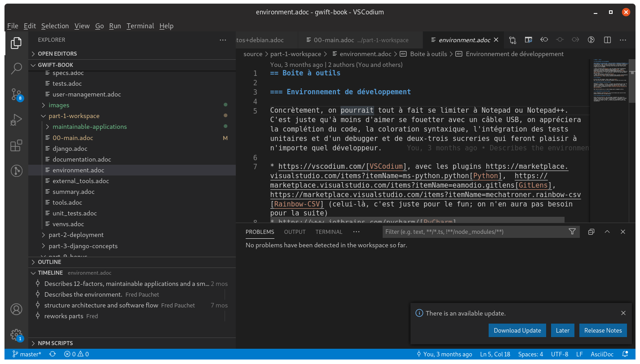Click the filter funnel icon in Problems

[572, 232]
